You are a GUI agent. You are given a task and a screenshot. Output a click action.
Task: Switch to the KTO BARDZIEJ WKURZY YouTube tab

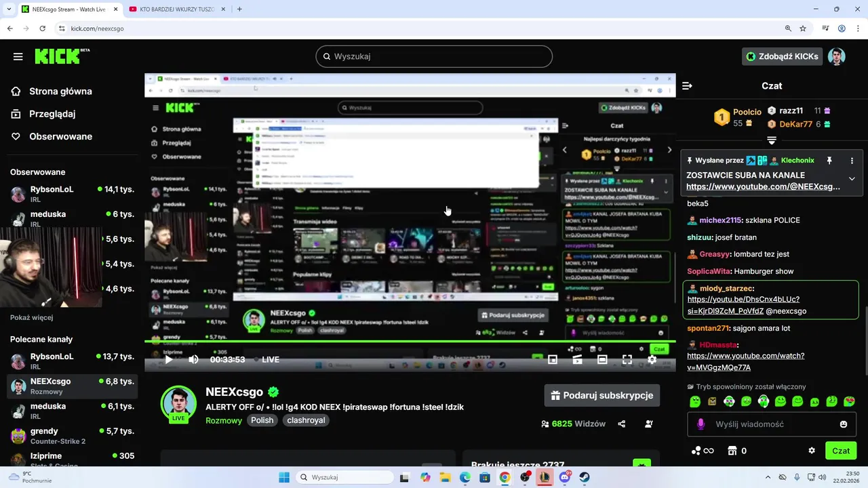pyautogui.click(x=176, y=9)
